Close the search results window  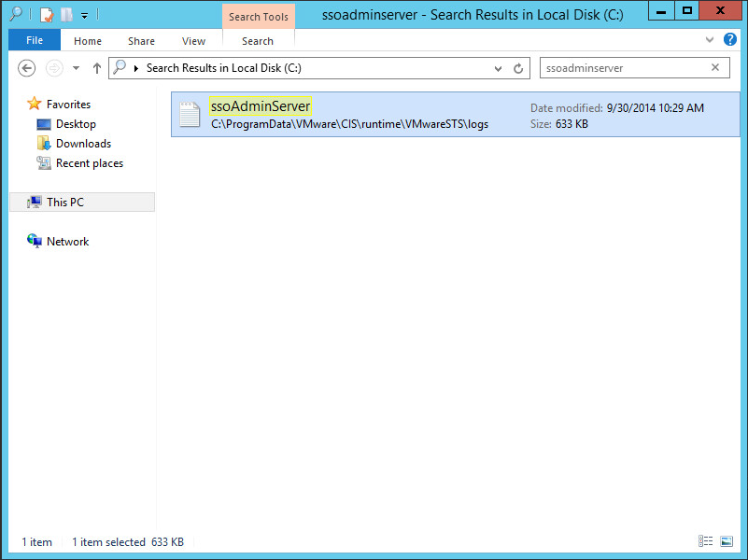coord(720,11)
